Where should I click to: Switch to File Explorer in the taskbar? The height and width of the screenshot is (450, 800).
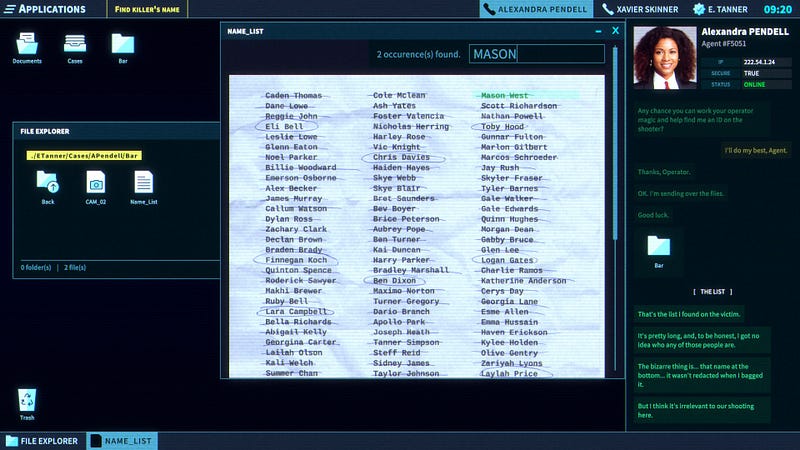point(42,441)
